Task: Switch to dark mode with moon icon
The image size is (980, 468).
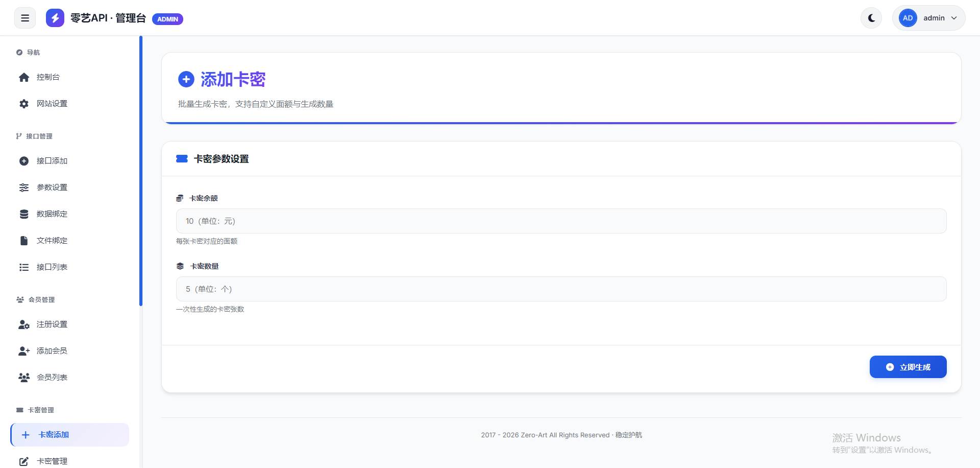Action: point(871,18)
